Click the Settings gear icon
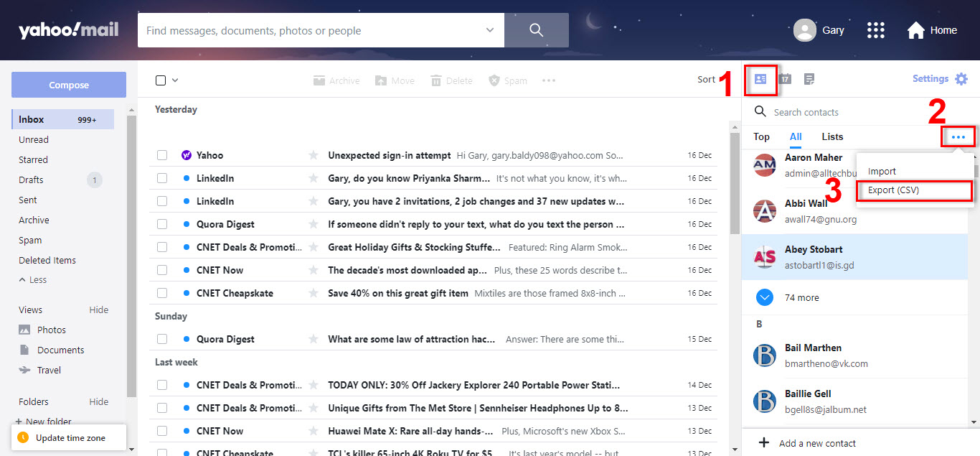 (x=961, y=79)
